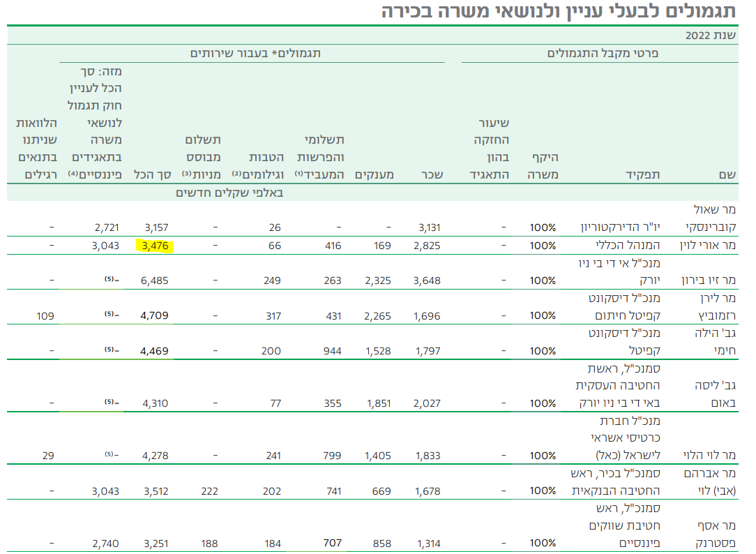Click employer payments value 799
The width and height of the screenshot is (756, 554).
click(x=332, y=456)
